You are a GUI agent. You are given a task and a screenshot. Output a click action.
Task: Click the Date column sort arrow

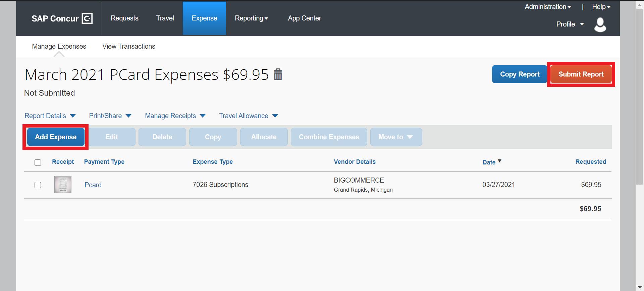point(499,161)
